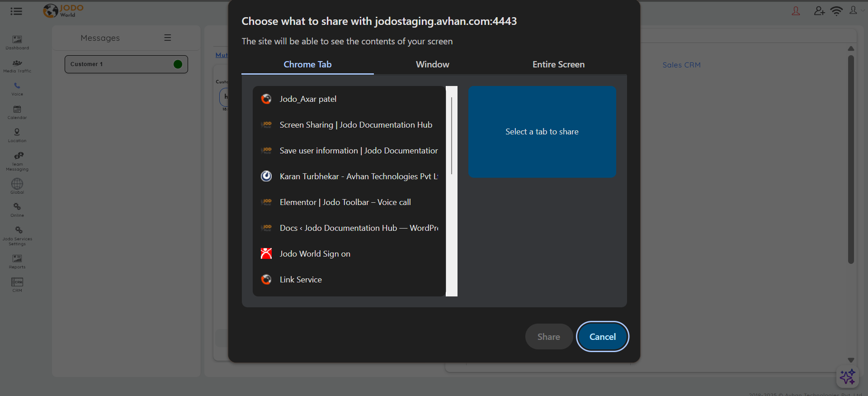Click the Wi-Fi status icon
Screen dimensions: 868x396
[x=837, y=11]
